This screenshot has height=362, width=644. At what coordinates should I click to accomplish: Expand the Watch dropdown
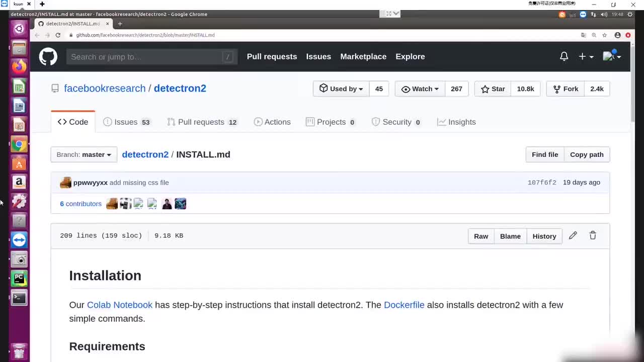[x=420, y=89]
